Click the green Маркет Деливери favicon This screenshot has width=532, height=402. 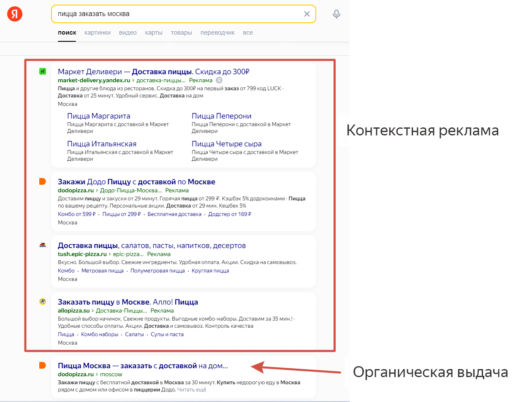[42, 71]
